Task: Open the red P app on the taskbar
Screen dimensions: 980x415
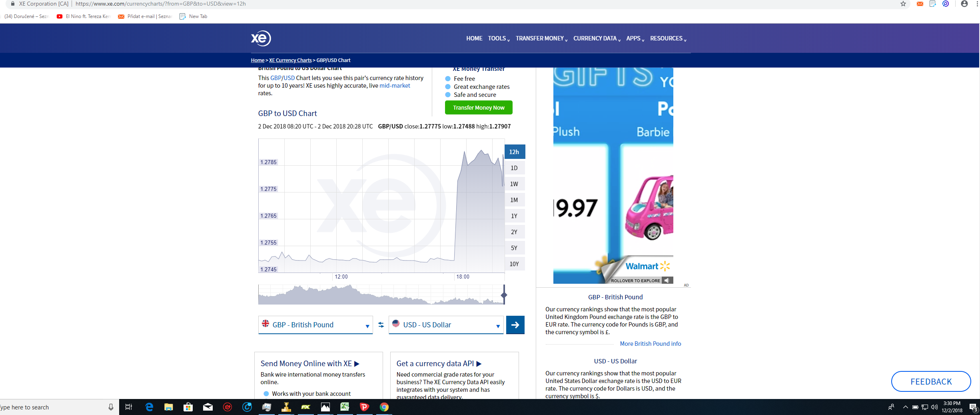Action: [x=364, y=407]
